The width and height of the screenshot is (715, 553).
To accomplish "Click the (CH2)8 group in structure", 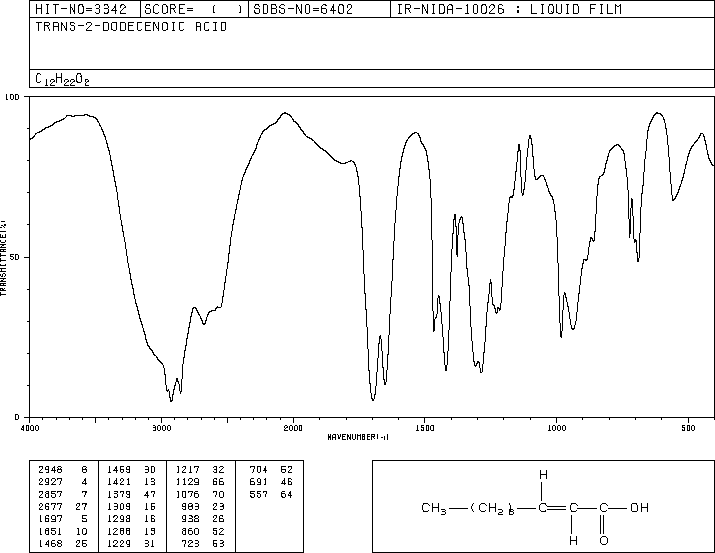I will tap(492, 508).
